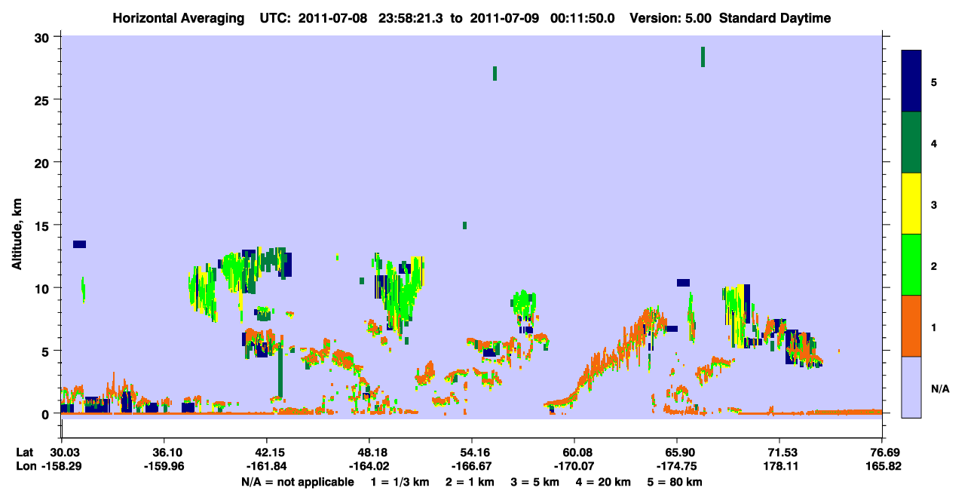The width and height of the screenshot is (980, 503).
Task: Click longitude value '-170.07'
Action: tap(574, 467)
